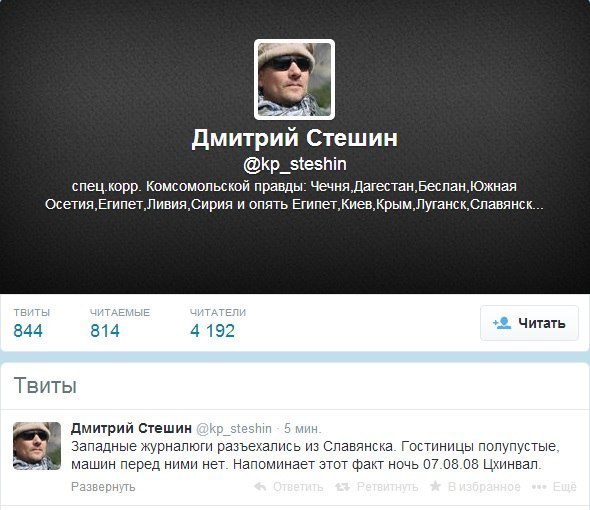
Task: Click the add-person icon on Читать button
Action: coord(502,323)
